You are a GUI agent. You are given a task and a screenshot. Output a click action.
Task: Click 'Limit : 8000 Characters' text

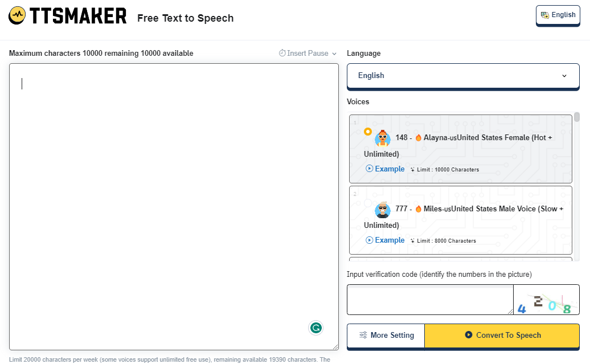click(446, 240)
